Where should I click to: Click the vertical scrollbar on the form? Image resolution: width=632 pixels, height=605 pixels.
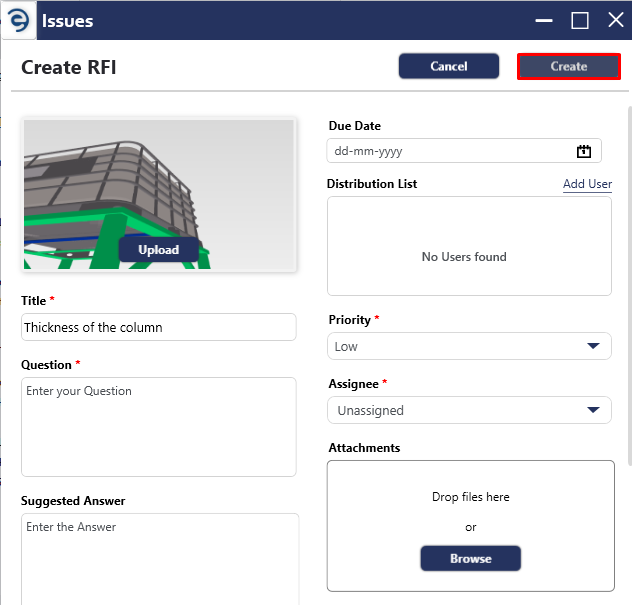tap(629, 286)
